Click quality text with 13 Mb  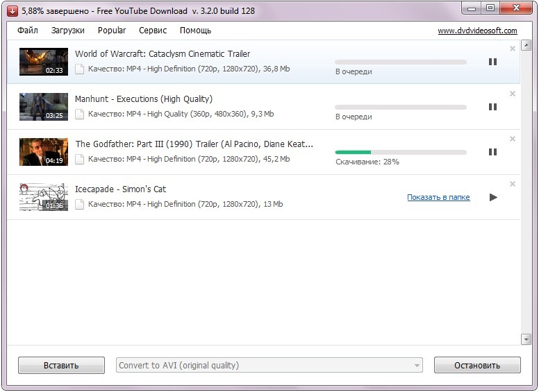pyautogui.click(x=185, y=204)
